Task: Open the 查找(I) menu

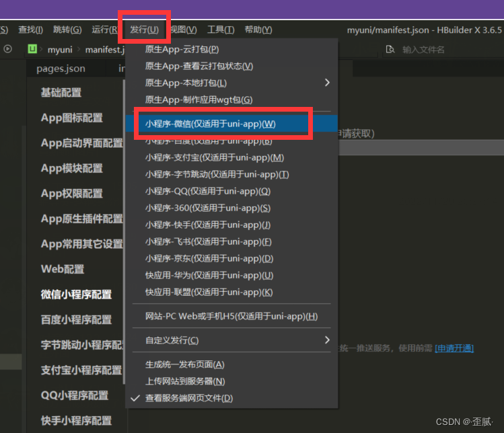Action: point(31,30)
